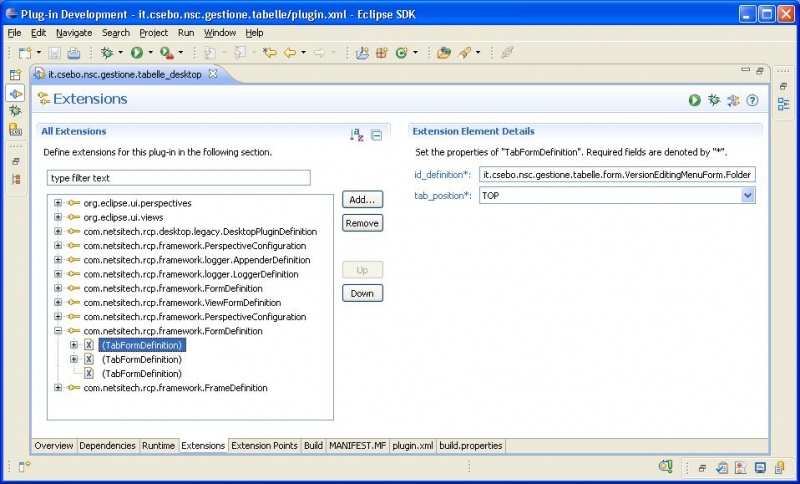Click the Open Perspective icon in left sidebar
Viewport: 800px width, 484px height.
[x=15, y=75]
